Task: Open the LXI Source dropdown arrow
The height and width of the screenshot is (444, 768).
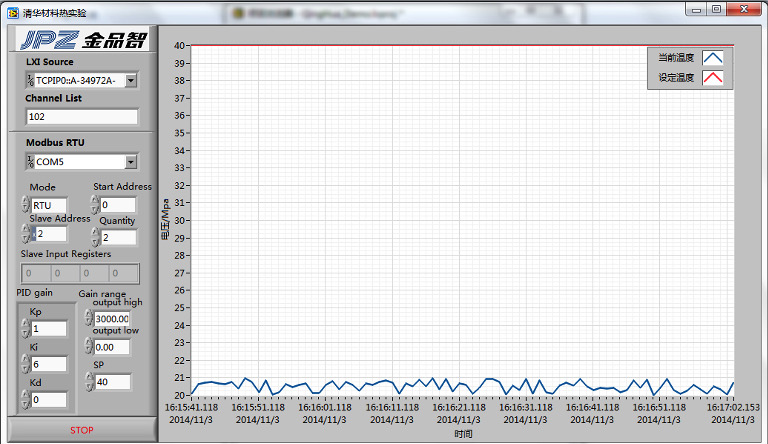Action: [131, 80]
